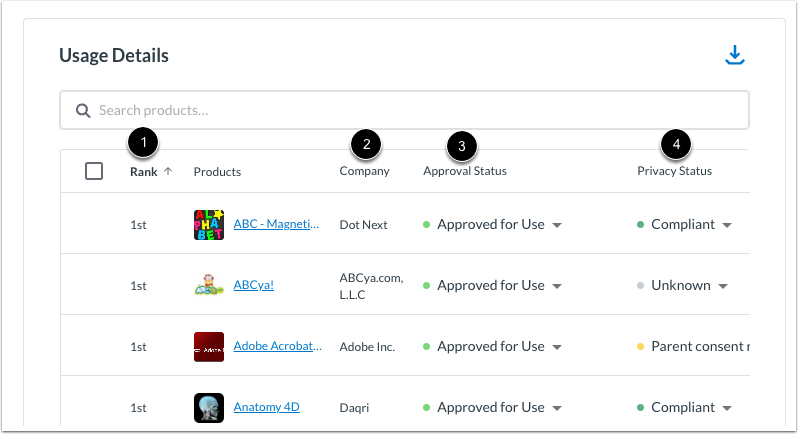Image resolution: width=798 pixels, height=434 pixels.
Task: Open the ABC Magnetic alphabet app icon
Action: click(x=209, y=225)
